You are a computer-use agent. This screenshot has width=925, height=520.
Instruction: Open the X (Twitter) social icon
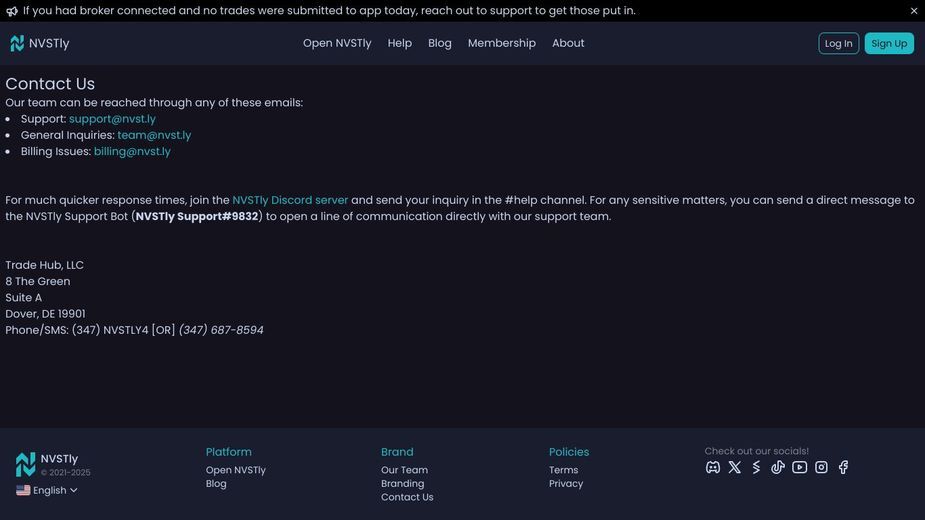734,467
